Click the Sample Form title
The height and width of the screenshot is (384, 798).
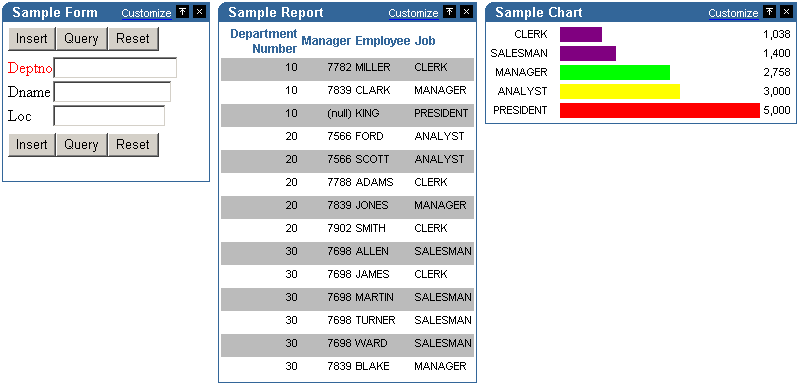(55, 13)
